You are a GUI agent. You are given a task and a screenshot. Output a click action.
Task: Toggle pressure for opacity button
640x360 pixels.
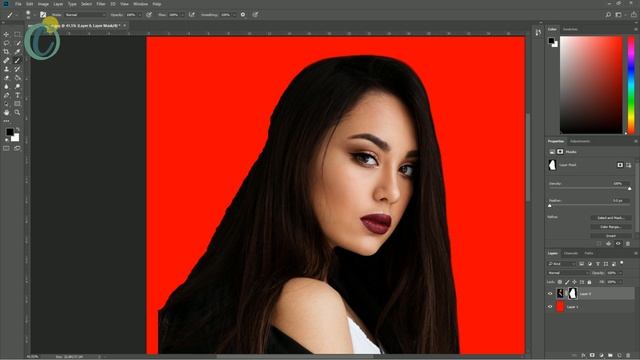coord(149,15)
